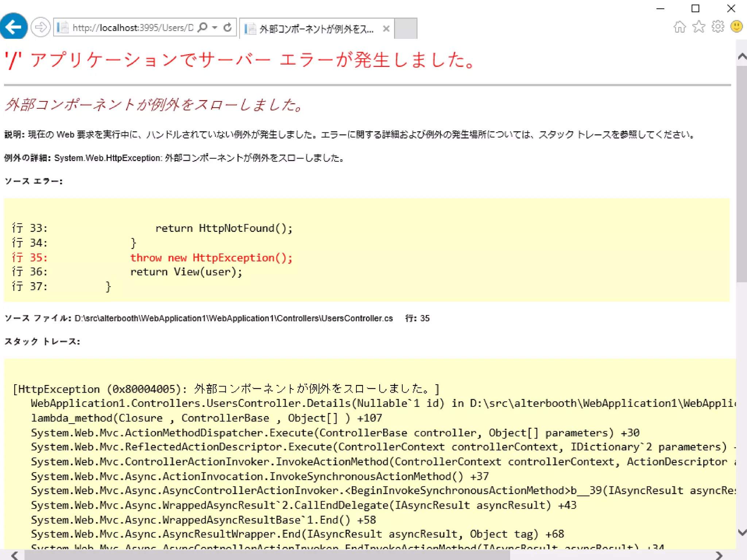
Task: Click the search magnifier in address bar
Action: [x=203, y=27]
